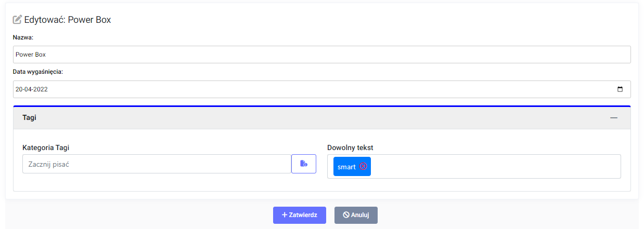Focus the Kategoria Tagi 'Zacznij pisać' input
Viewport: 644px width, 229px height.
click(157, 164)
